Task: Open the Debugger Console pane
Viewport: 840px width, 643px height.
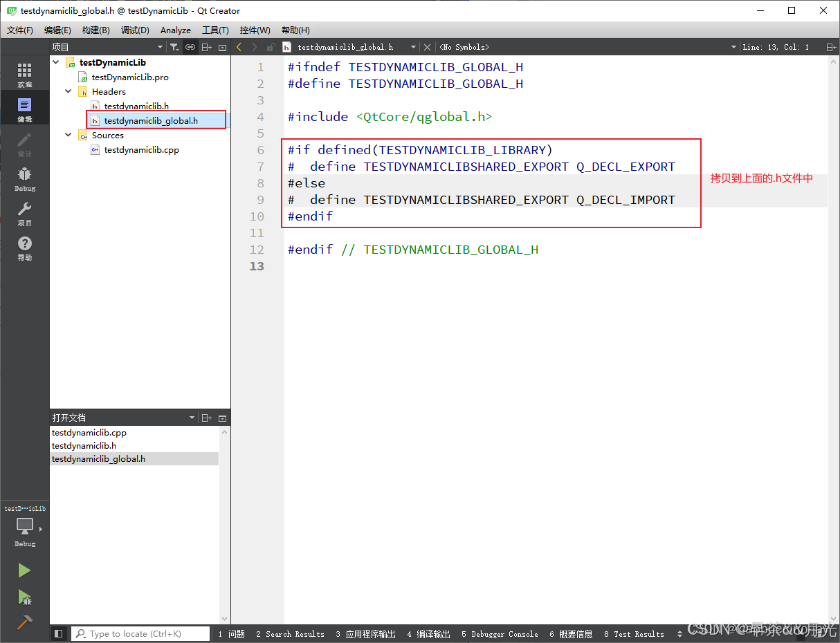Action: [x=500, y=634]
